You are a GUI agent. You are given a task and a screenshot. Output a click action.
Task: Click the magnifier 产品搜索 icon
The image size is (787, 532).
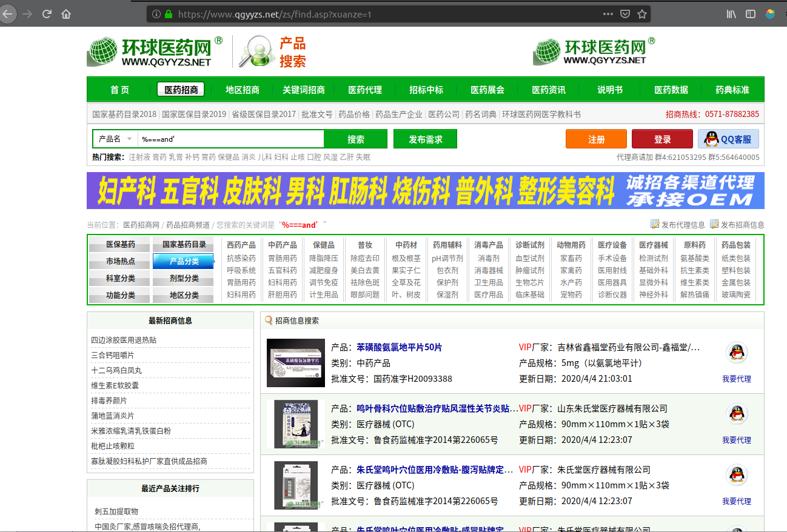click(x=256, y=52)
